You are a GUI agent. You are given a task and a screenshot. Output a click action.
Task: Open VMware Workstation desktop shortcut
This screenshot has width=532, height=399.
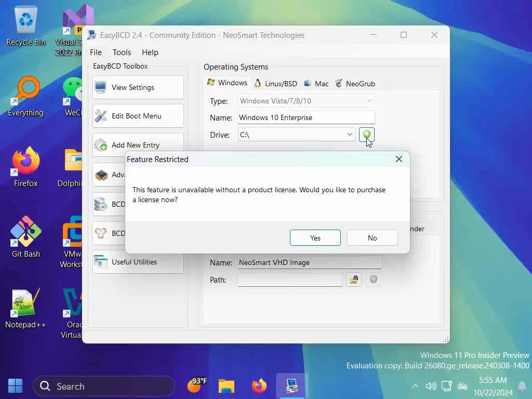tap(71, 242)
